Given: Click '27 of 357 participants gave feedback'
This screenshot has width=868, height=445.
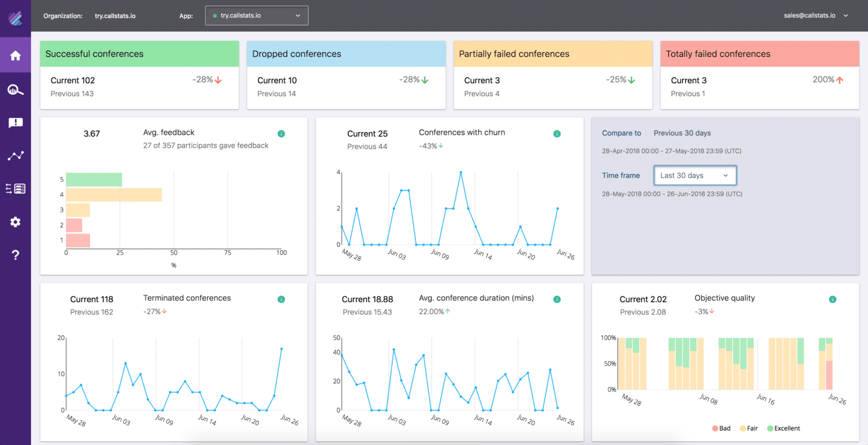Looking at the screenshot, I should click(x=206, y=145).
